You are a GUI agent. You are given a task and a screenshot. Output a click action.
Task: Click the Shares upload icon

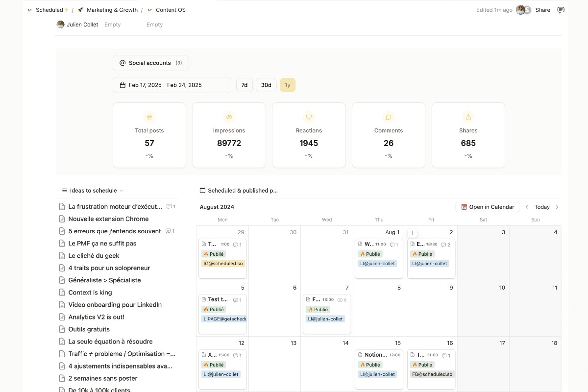[468, 117]
